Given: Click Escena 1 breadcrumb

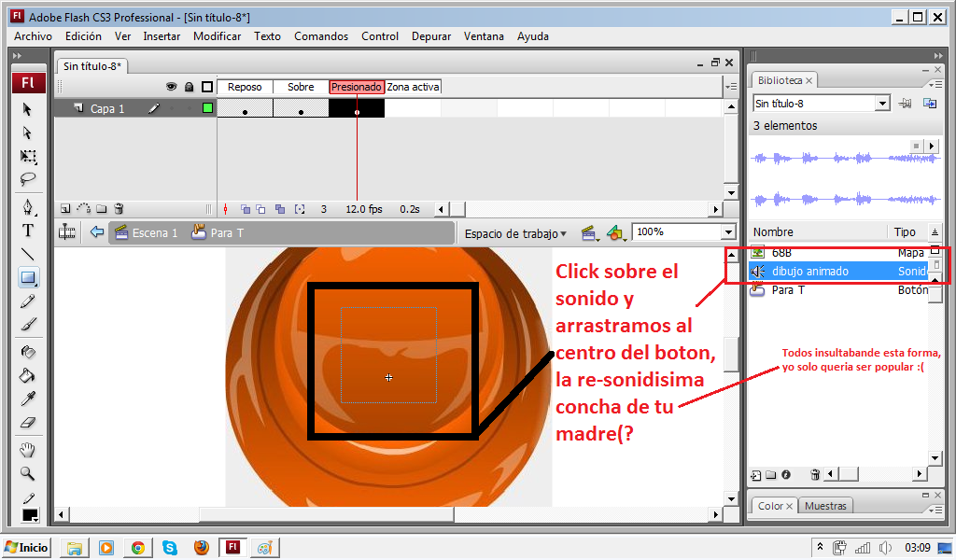Looking at the screenshot, I should (147, 232).
